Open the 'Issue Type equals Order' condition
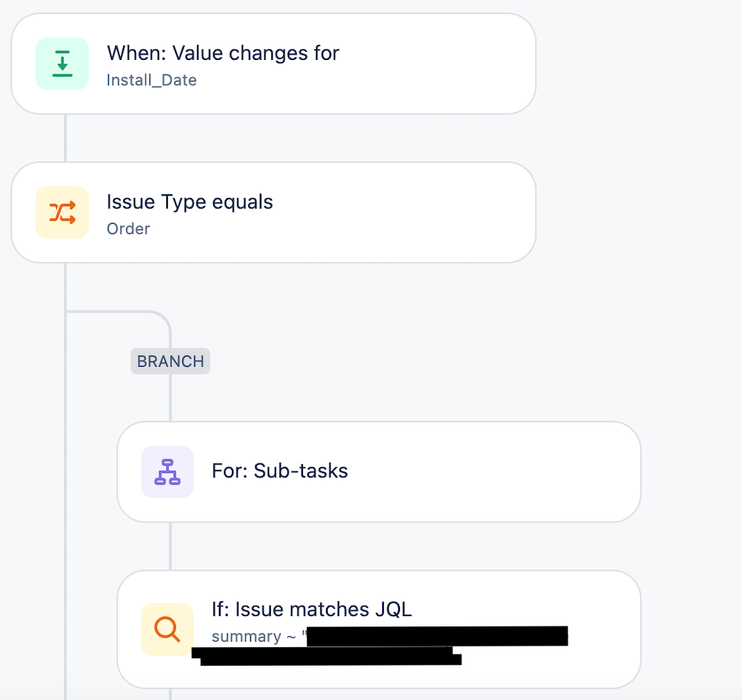This screenshot has width=742, height=700. [x=272, y=212]
